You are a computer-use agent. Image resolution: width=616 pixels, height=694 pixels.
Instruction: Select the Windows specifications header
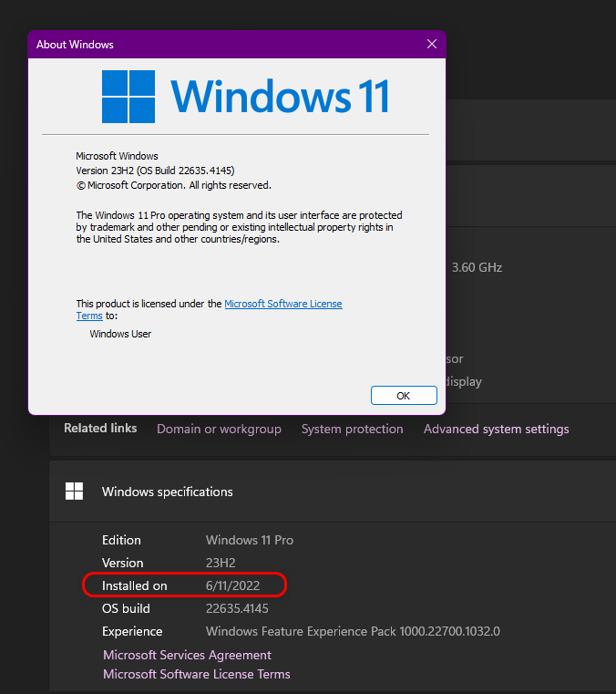167,492
